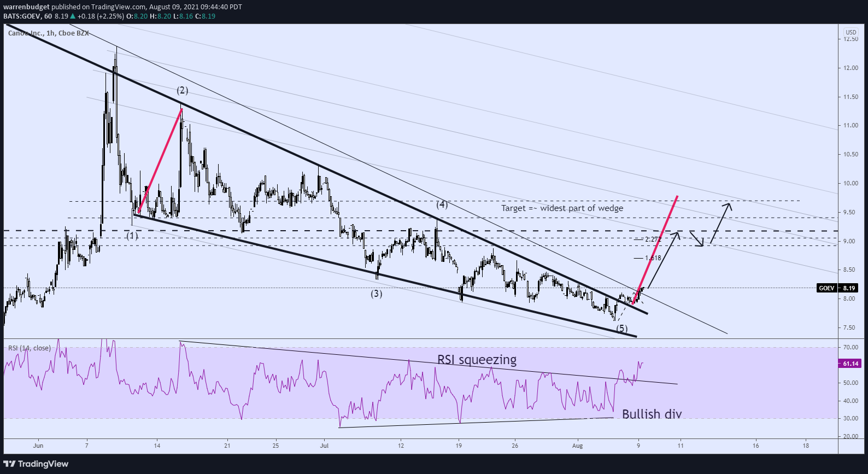Click the 9.50 price axis label
The height and width of the screenshot is (474, 868).
[x=849, y=212]
